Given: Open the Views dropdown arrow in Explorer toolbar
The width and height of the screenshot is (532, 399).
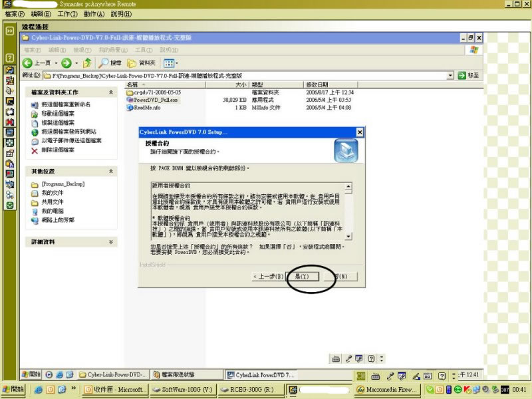Looking at the screenshot, I should click(177, 63).
